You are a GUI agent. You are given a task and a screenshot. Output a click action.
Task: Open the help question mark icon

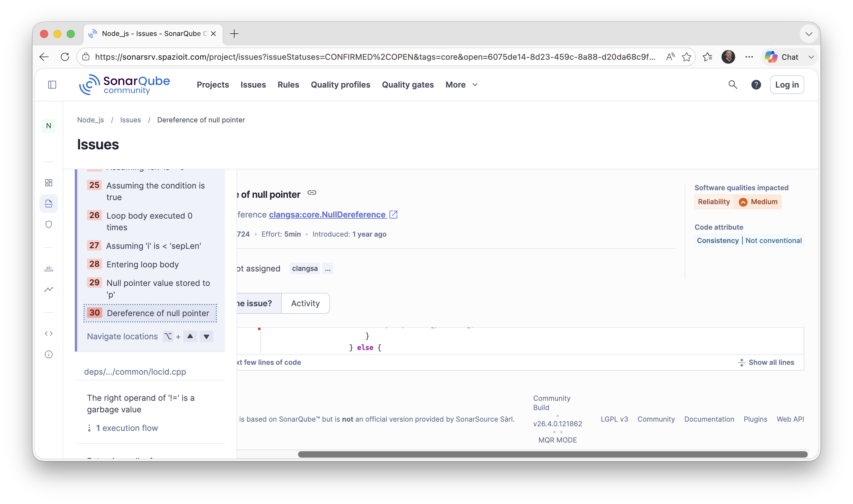[756, 85]
